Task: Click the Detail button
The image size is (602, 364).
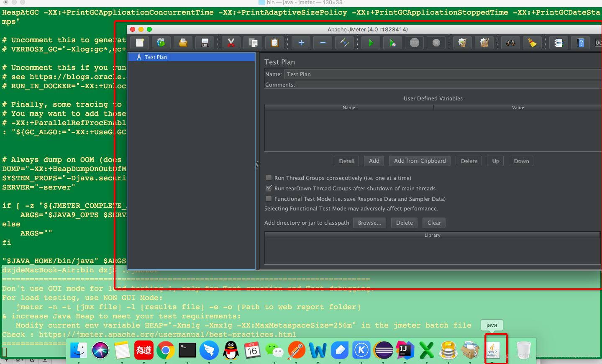Action: click(346, 161)
